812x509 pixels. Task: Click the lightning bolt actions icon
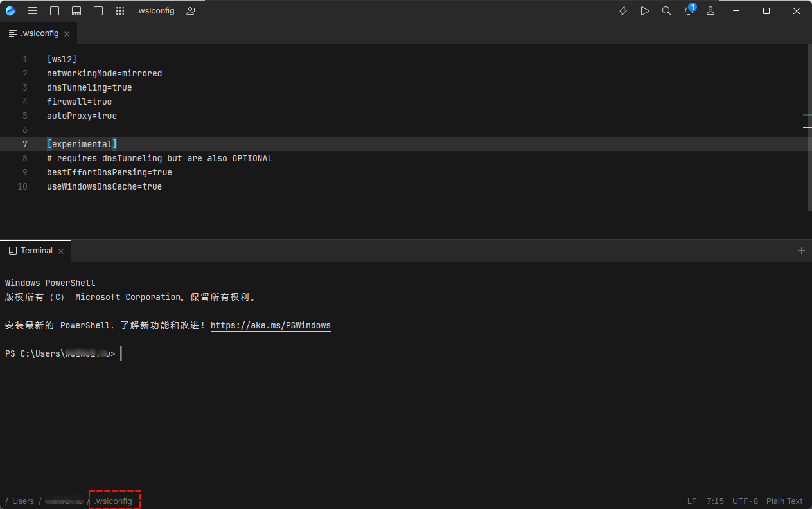coord(622,11)
